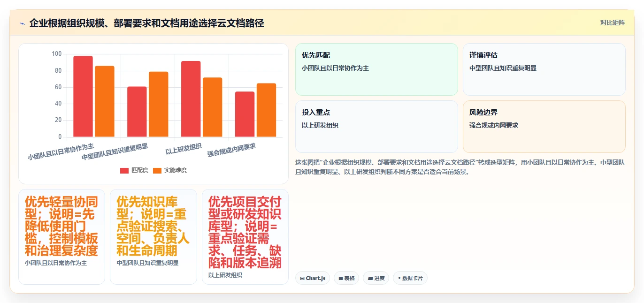The image size is (644, 303).
Task: Click 小团队且以日常协作为主 caption under first data card
Action: click(56, 263)
